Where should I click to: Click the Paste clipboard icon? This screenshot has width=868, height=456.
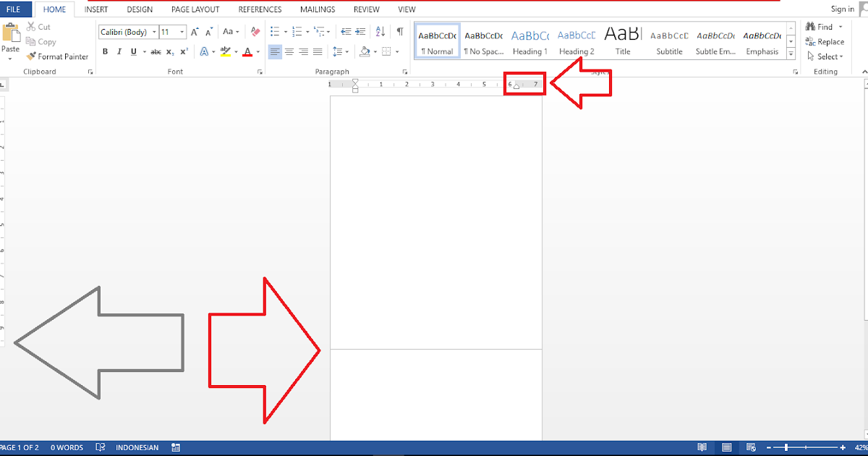pyautogui.click(x=11, y=33)
